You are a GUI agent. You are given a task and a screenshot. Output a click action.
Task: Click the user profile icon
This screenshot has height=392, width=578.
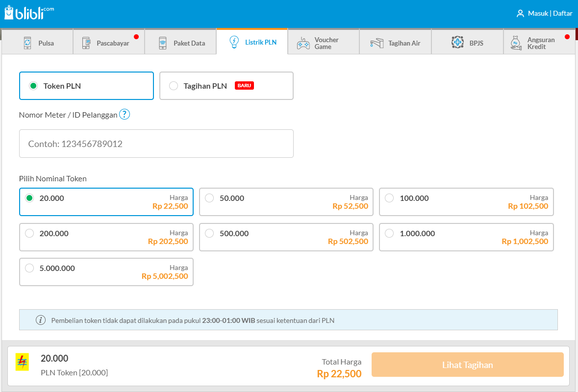(x=520, y=14)
